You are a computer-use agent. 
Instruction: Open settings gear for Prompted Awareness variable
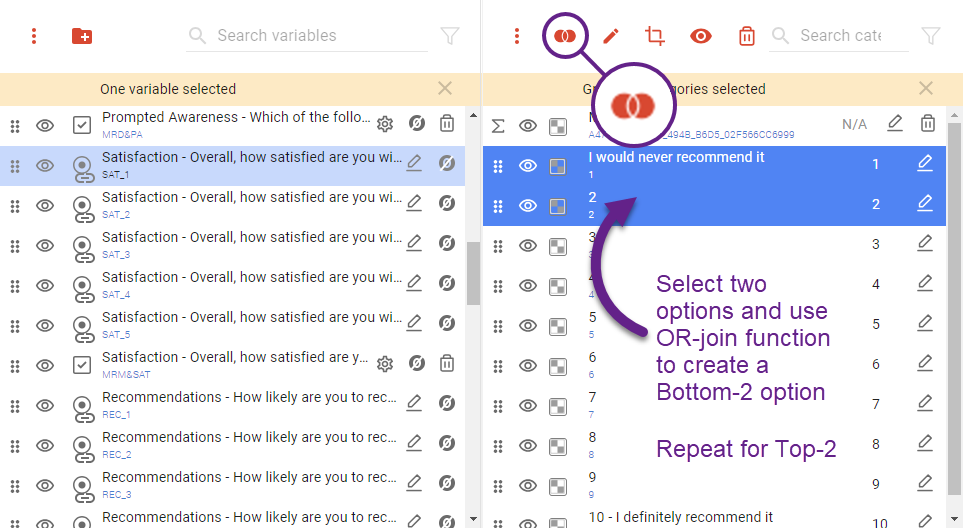pyautogui.click(x=385, y=124)
